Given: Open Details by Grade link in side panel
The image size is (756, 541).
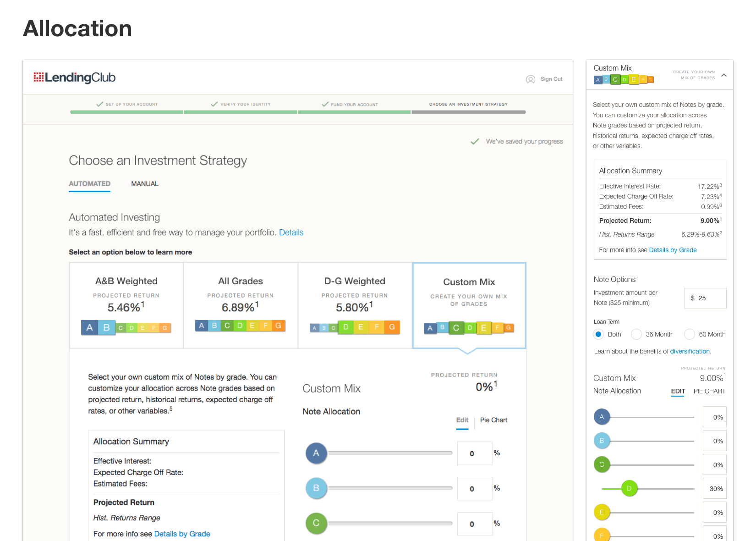Looking at the screenshot, I should click(x=673, y=250).
